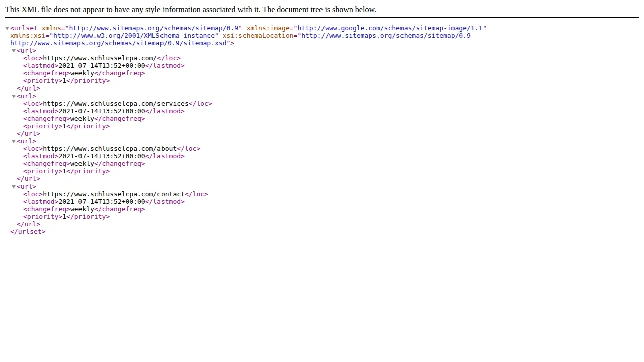Click the lastmod date under the /contact URL

102,202
